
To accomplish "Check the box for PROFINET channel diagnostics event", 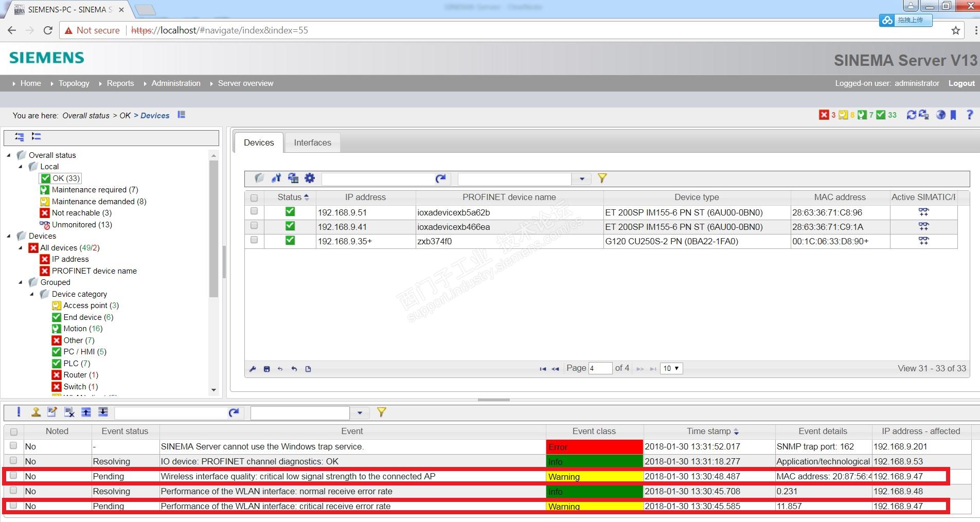I will [x=13, y=460].
